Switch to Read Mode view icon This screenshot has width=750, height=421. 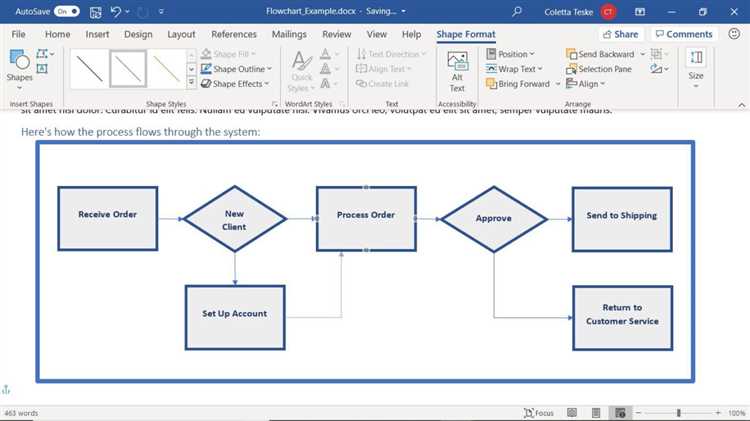572,413
